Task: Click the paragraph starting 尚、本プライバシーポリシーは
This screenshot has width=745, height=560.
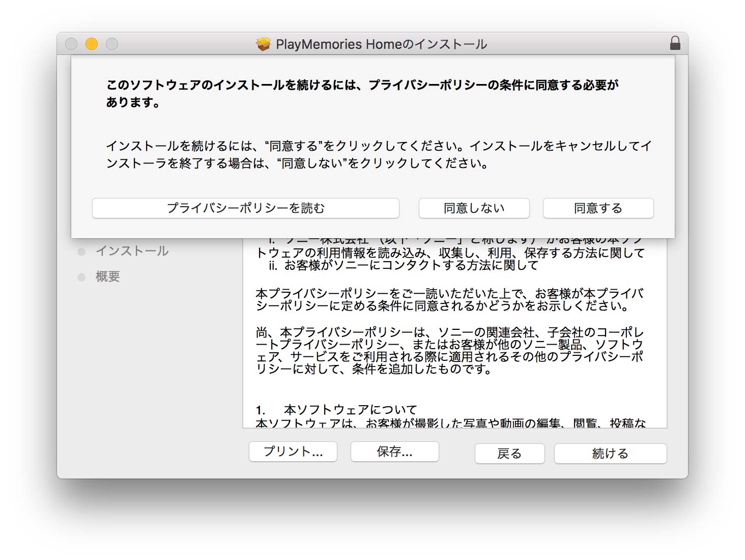Action: 450,351
